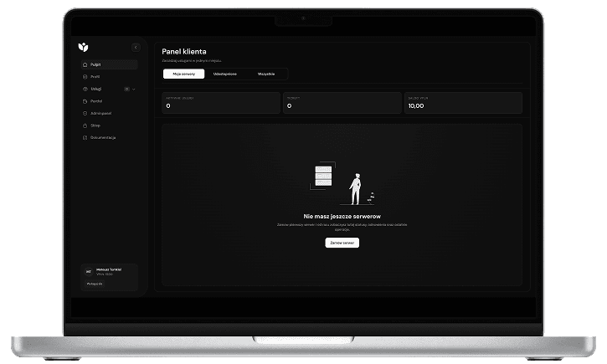Click the Usługi count badge
Screen dimensions: 607x364
pyautogui.click(x=126, y=89)
